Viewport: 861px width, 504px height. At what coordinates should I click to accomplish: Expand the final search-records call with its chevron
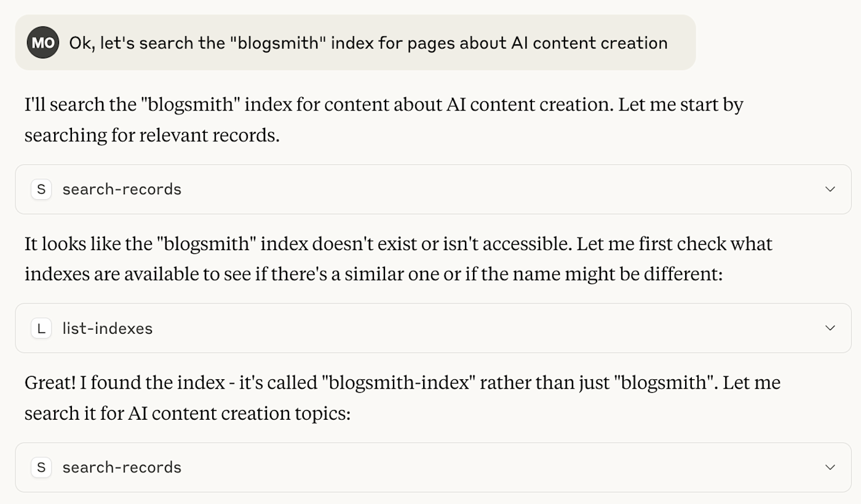(830, 467)
